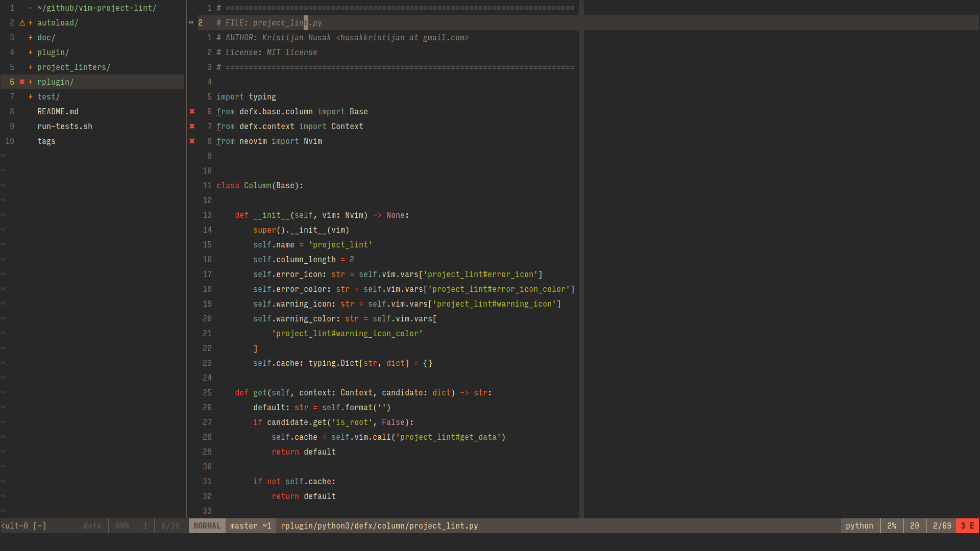Click the 2% scroll percentage in statusline
The width and height of the screenshot is (980, 551).
click(892, 526)
